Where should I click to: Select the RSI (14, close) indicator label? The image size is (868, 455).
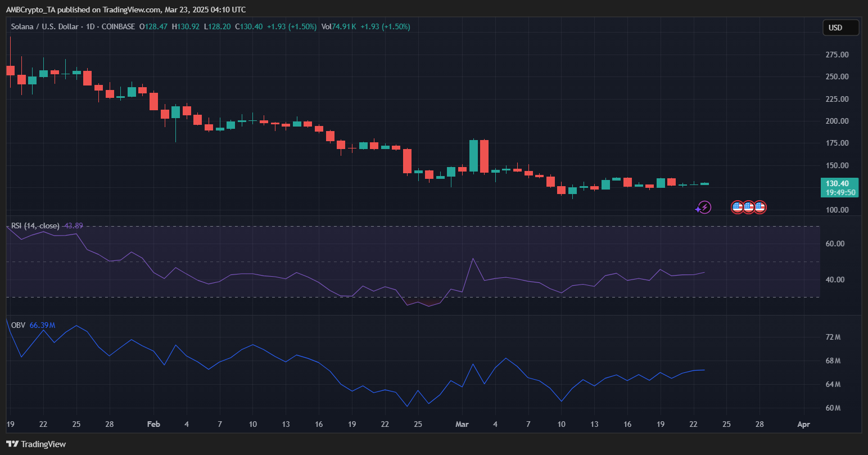[35, 226]
